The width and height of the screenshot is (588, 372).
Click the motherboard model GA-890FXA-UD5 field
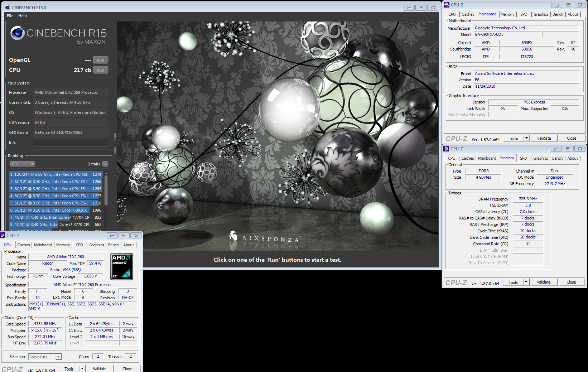pyautogui.click(x=507, y=34)
